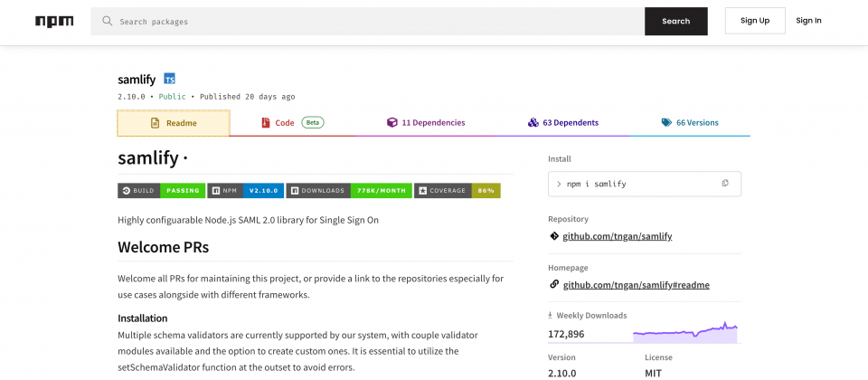Click the Weekly Downloads arrow icon
Viewport: 868px width, 380px height.
[x=551, y=315]
